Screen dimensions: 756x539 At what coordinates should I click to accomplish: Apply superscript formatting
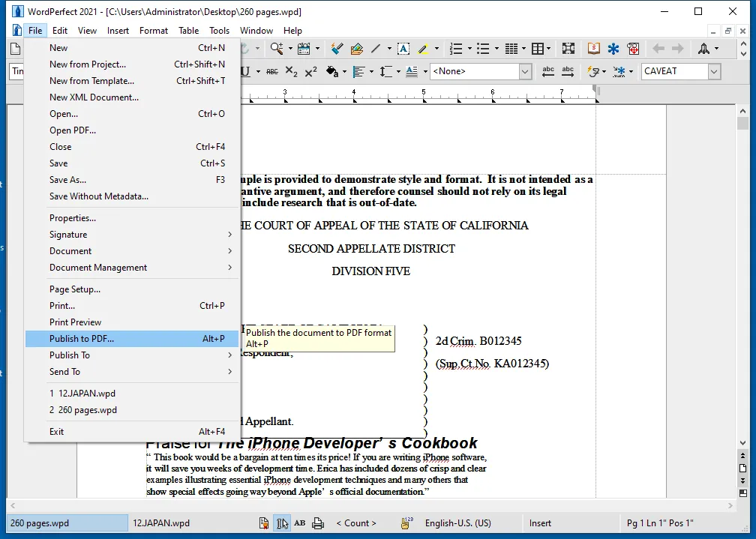point(311,71)
